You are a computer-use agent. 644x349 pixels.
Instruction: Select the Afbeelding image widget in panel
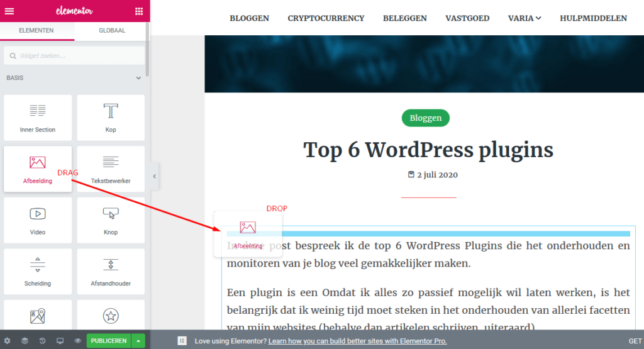(38, 169)
